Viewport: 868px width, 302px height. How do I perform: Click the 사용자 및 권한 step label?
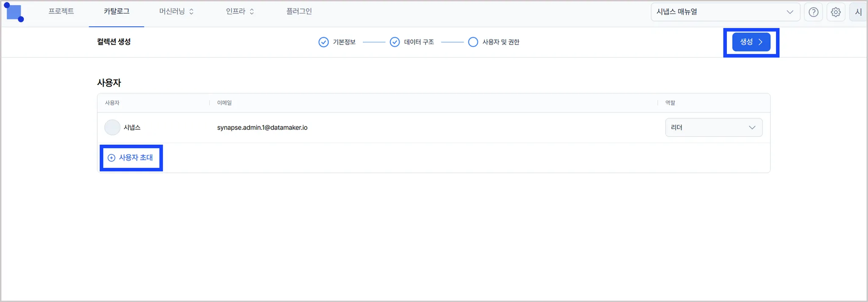coord(501,42)
